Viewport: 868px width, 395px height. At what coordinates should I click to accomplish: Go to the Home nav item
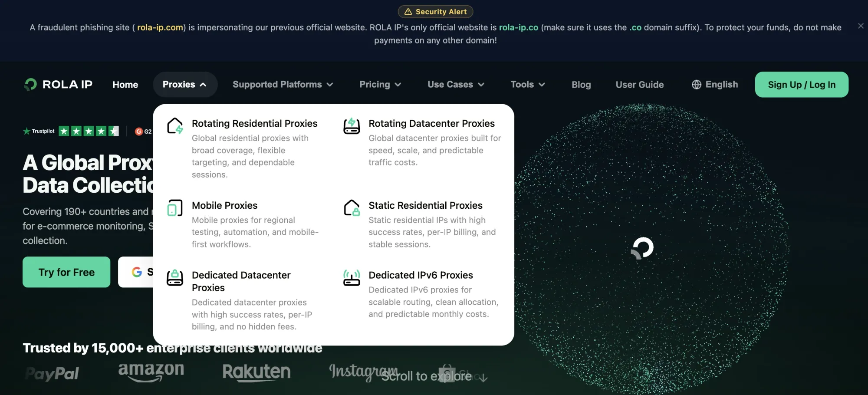tap(125, 85)
